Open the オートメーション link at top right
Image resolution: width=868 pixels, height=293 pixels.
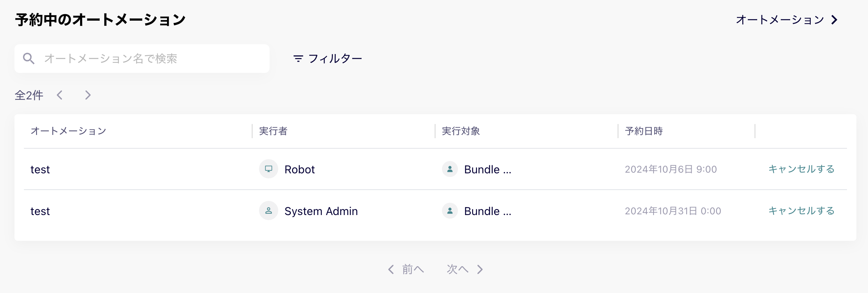pyautogui.click(x=787, y=20)
